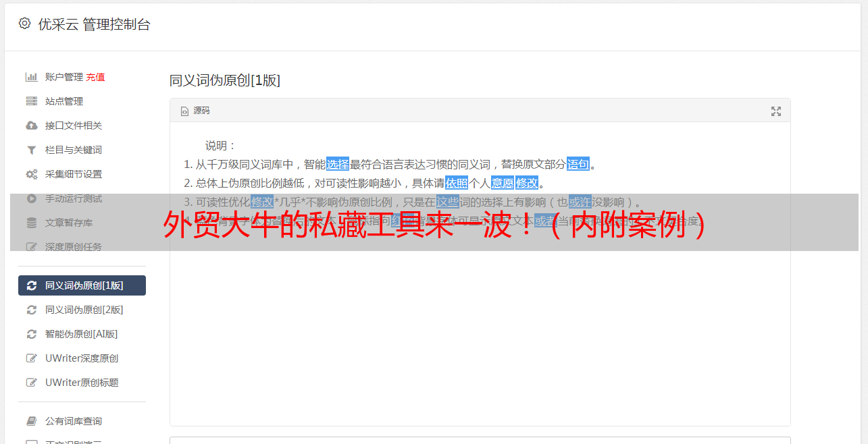The image size is (868, 444).
Task: Click the book icon next to 公有词库查询
Action: pos(31,421)
